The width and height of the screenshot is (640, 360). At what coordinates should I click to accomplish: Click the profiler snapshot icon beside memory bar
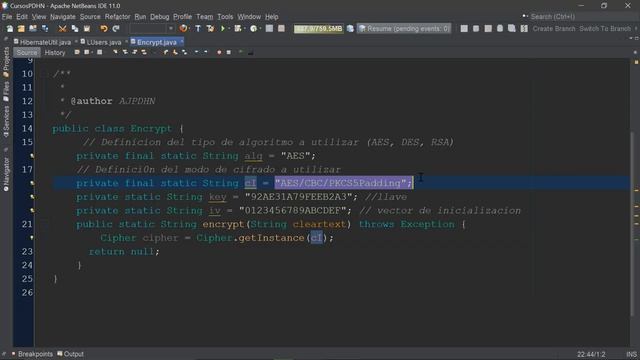[350, 29]
